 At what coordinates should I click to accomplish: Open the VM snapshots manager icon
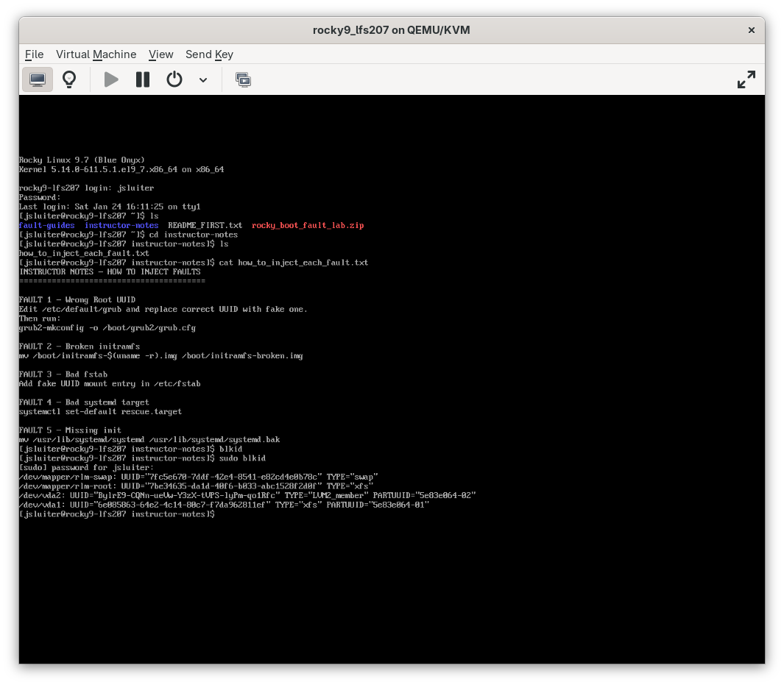(x=243, y=79)
